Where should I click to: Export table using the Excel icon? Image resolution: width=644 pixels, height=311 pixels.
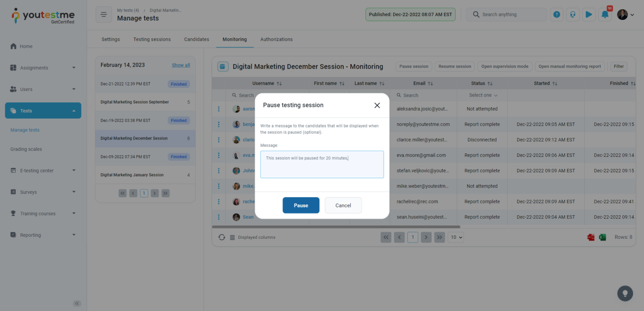coord(602,237)
